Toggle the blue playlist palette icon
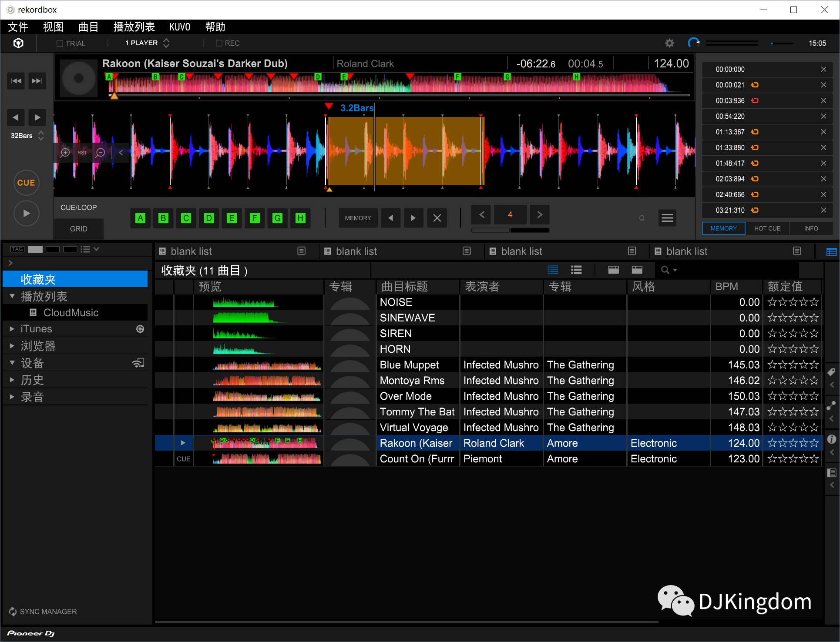840x642 pixels. [x=831, y=251]
